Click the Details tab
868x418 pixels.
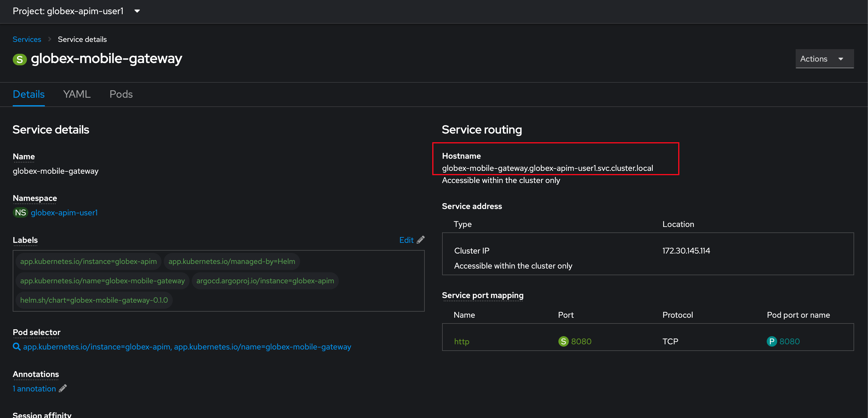(x=28, y=94)
